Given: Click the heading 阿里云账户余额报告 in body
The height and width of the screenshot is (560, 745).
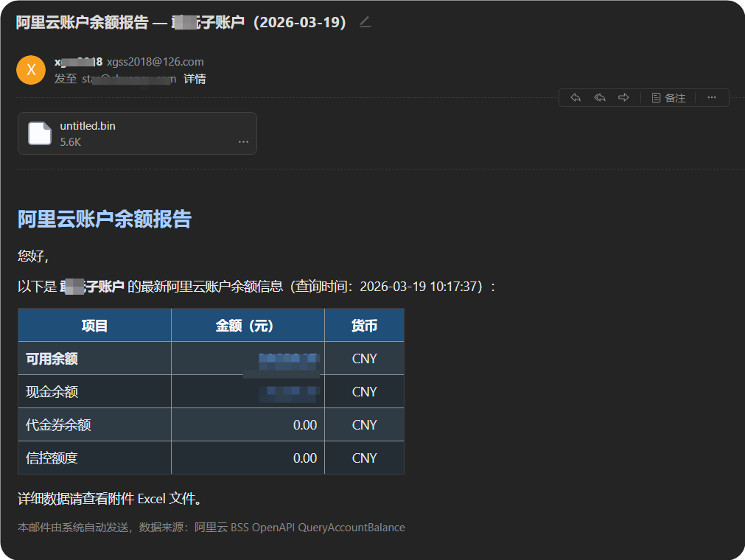Looking at the screenshot, I should (103, 219).
